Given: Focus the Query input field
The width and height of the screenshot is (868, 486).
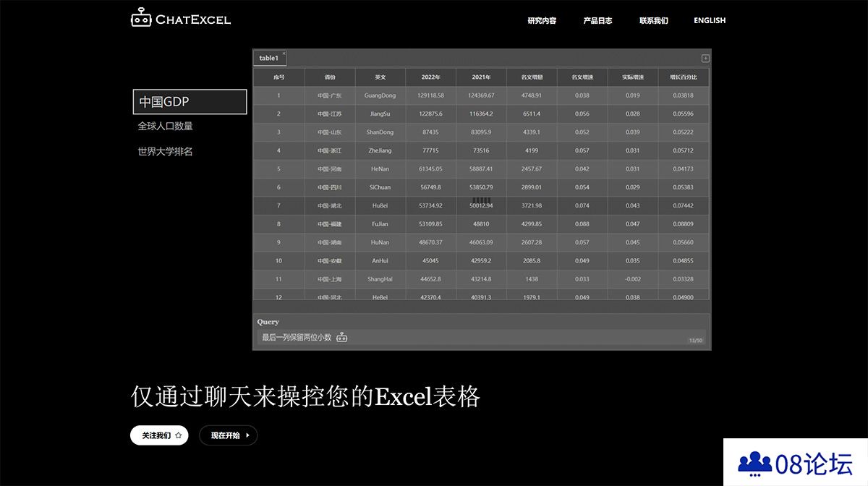Looking at the screenshot, I should pyautogui.click(x=481, y=338).
